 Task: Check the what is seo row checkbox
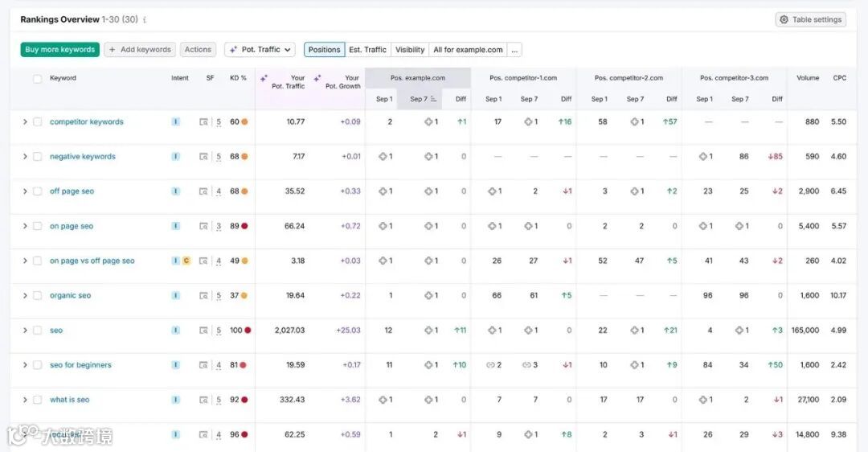click(x=37, y=400)
